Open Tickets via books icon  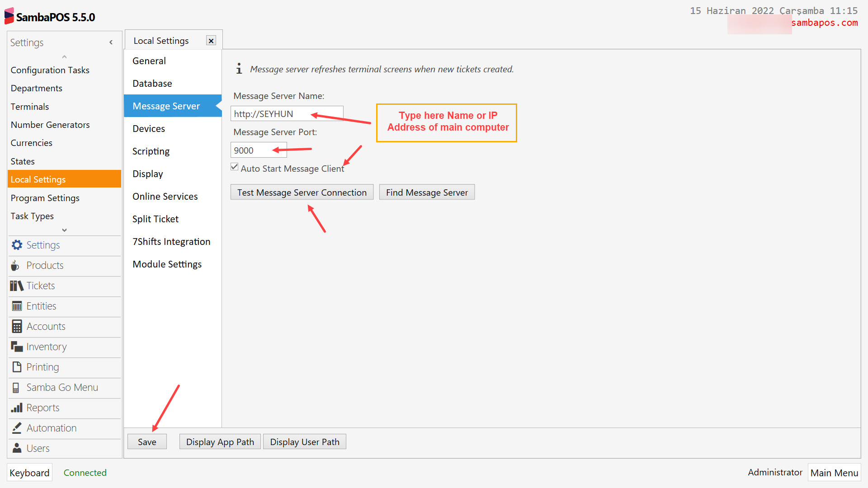[x=17, y=286]
